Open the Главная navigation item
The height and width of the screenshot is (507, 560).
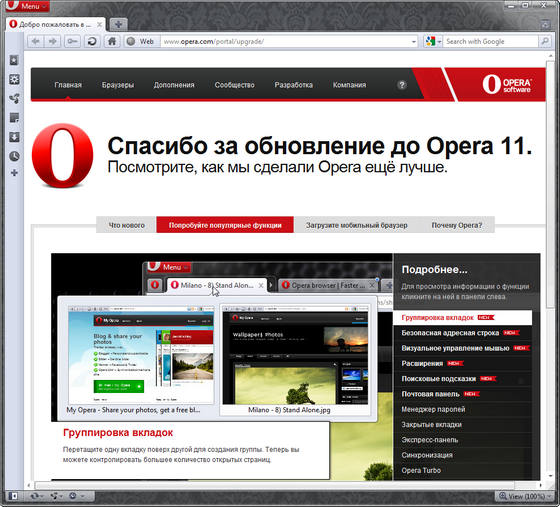click(68, 85)
